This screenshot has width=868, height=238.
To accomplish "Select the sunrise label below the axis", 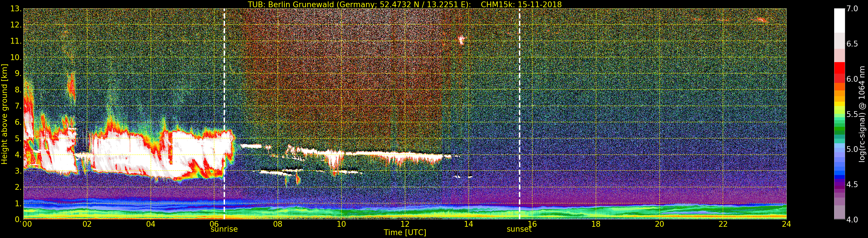I will coord(224,229).
